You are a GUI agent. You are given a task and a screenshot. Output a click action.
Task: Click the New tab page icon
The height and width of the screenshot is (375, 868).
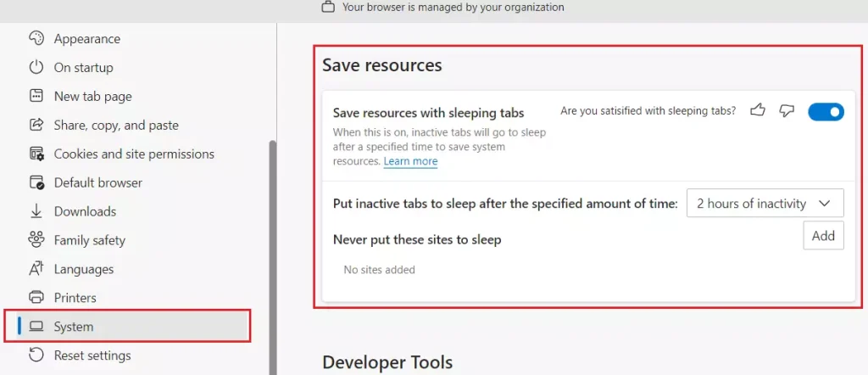[x=36, y=97]
